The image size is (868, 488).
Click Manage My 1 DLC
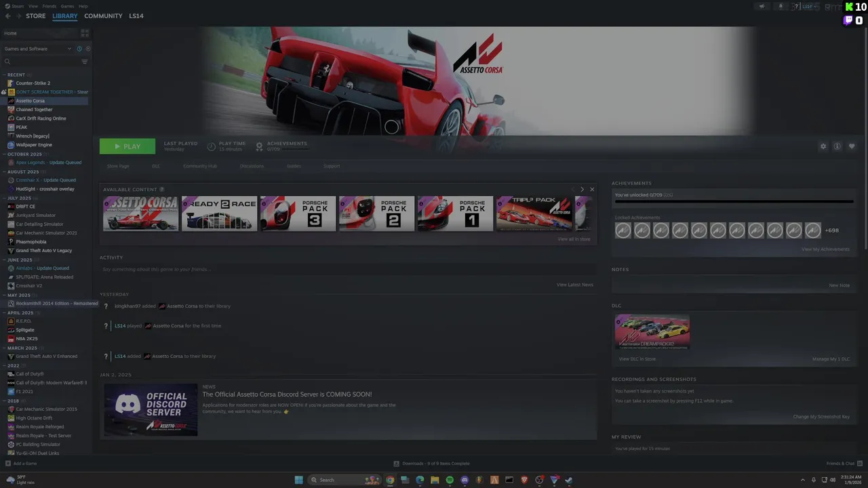(831, 359)
